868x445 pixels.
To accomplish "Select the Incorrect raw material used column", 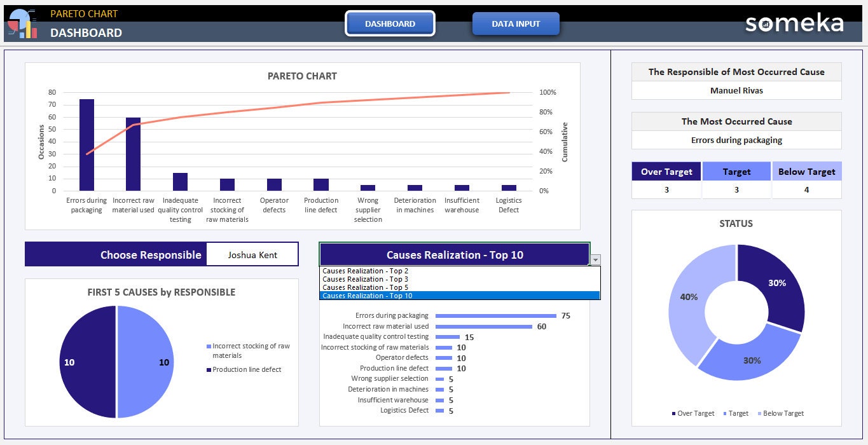I will 133,154.
